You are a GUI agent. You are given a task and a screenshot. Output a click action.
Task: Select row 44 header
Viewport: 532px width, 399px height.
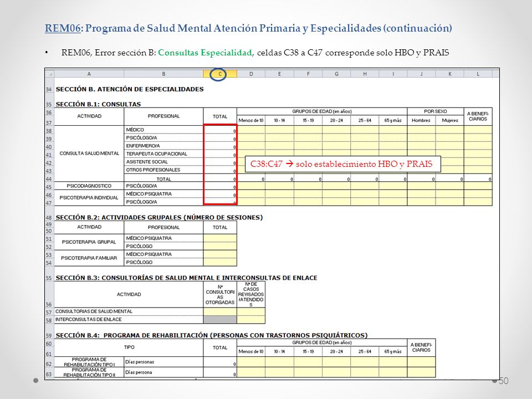49,179
